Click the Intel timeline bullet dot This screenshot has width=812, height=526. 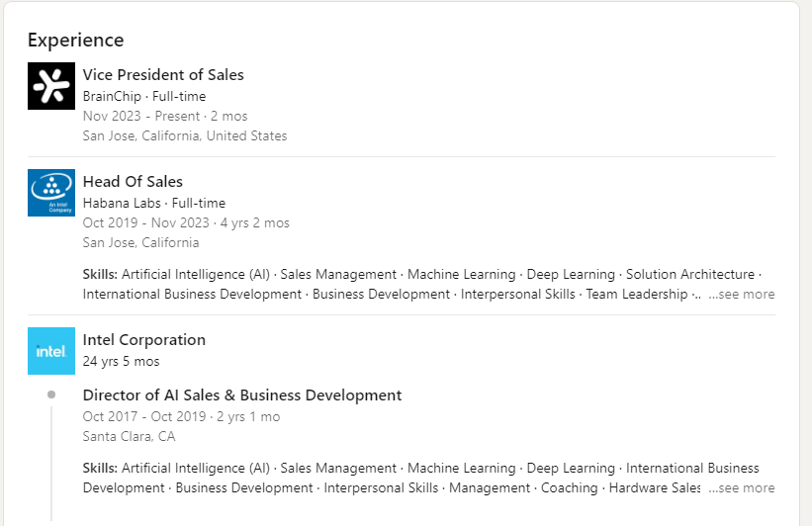[x=51, y=394]
